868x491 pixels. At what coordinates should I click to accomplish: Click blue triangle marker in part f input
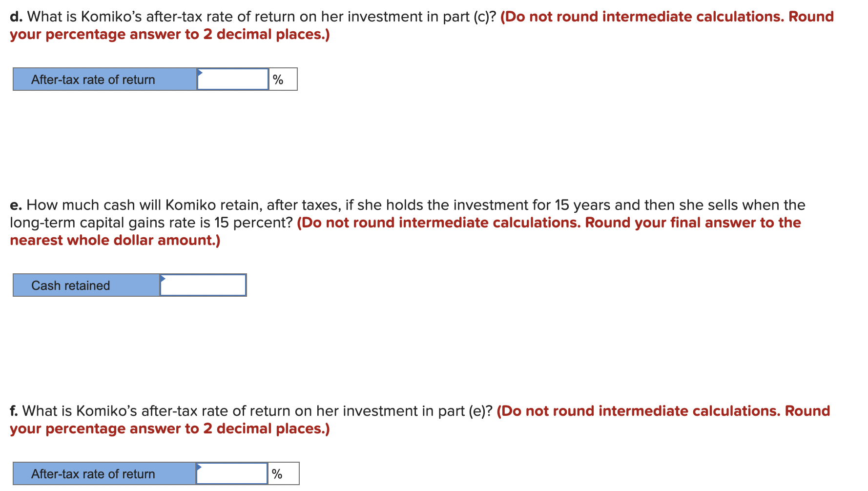coord(199,467)
